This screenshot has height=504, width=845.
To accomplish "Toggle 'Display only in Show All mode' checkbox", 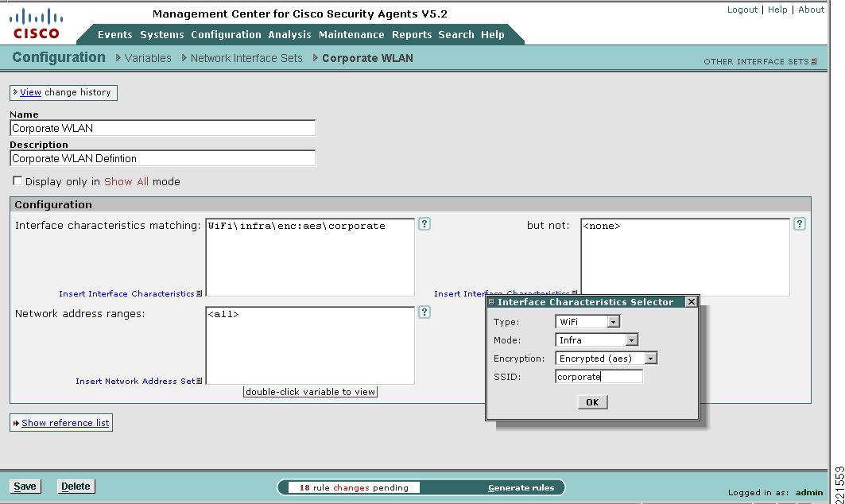I will 17,181.
